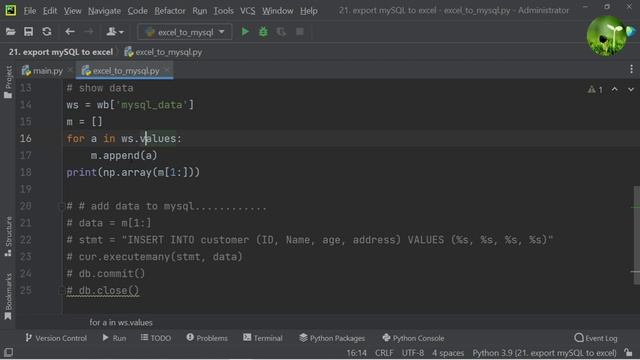Open the Navigate menu
This screenshot has width=640, height=360.
point(104,11)
